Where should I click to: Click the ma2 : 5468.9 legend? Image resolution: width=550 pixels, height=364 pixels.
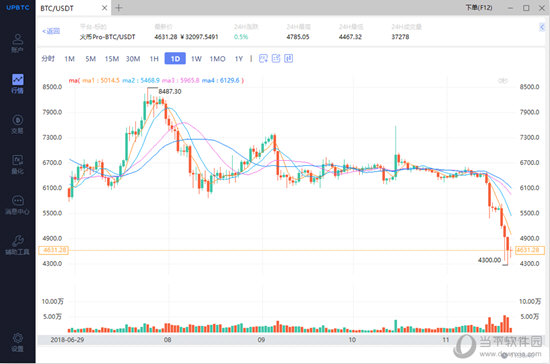[141, 80]
